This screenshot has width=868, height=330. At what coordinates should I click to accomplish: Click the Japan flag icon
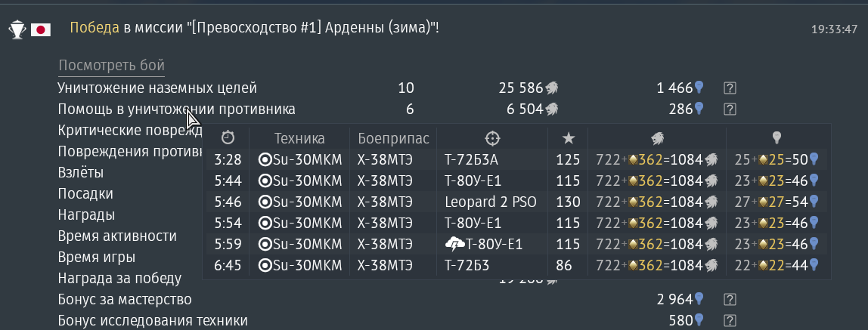tap(40, 29)
